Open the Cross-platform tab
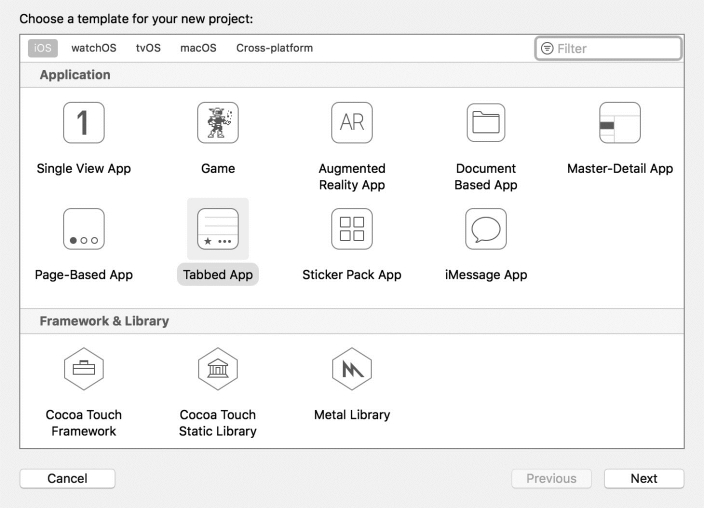This screenshot has height=508, width=704. tap(275, 48)
